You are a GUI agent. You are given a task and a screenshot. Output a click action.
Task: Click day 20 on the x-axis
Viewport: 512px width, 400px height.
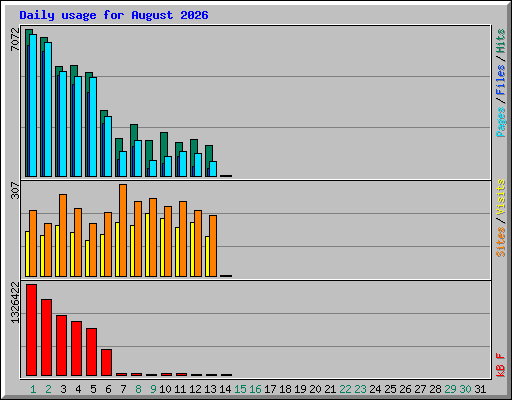click(x=315, y=389)
